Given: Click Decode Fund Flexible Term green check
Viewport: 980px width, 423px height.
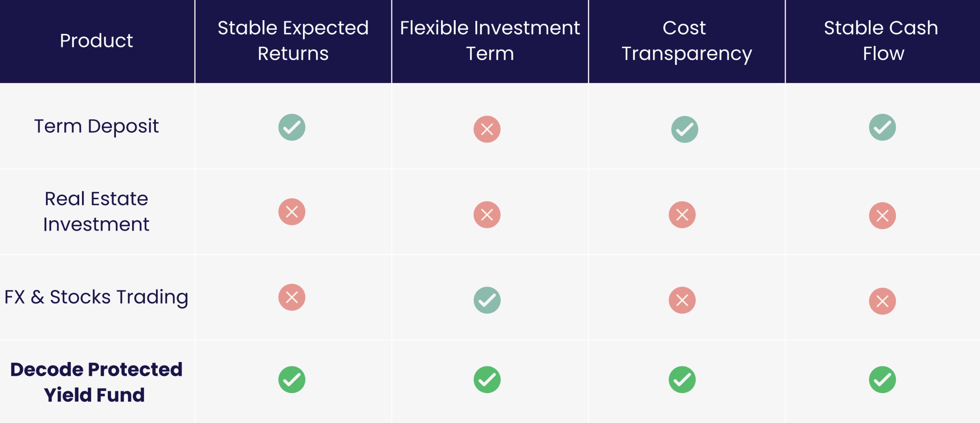Looking at the screenshot, I should (x=487, y=379).
